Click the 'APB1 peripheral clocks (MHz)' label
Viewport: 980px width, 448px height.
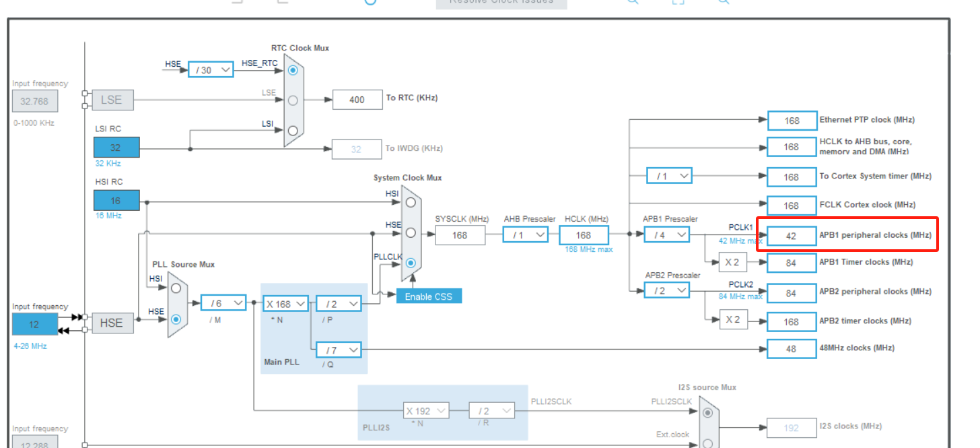pyautogui.click(x=876, y=235)
